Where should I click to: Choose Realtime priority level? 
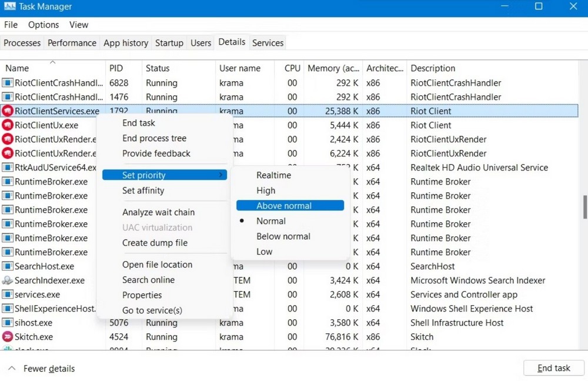click(x=273, y=175)
